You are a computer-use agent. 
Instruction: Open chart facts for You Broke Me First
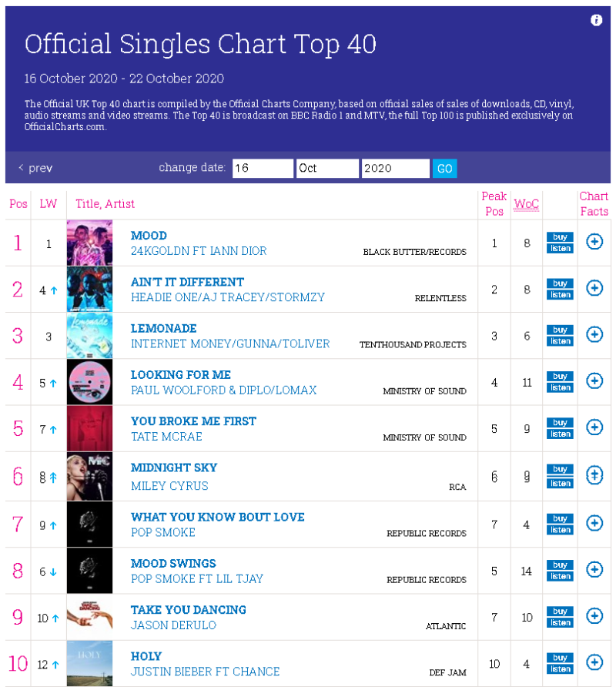[593, 428]
